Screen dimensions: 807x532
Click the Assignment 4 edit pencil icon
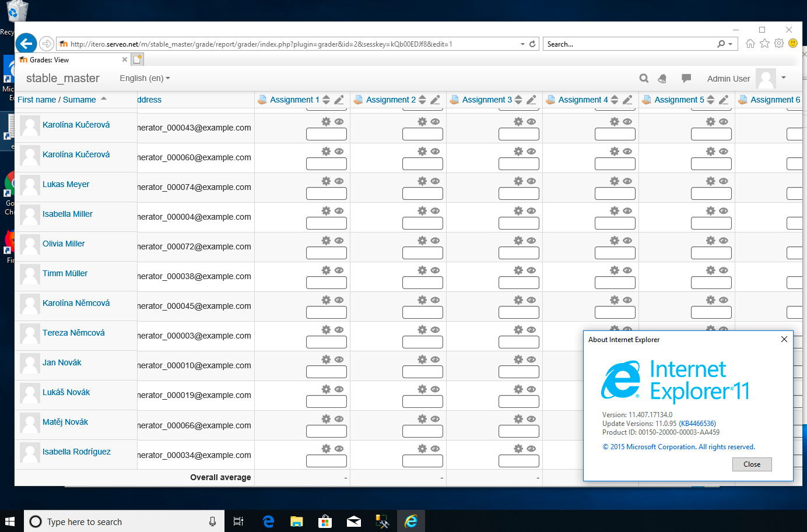pyautogui.click(x=627, y=100)
